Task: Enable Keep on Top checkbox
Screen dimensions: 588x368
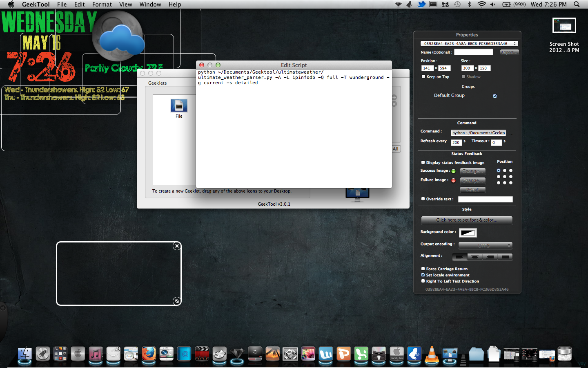Action: [423, 76]
